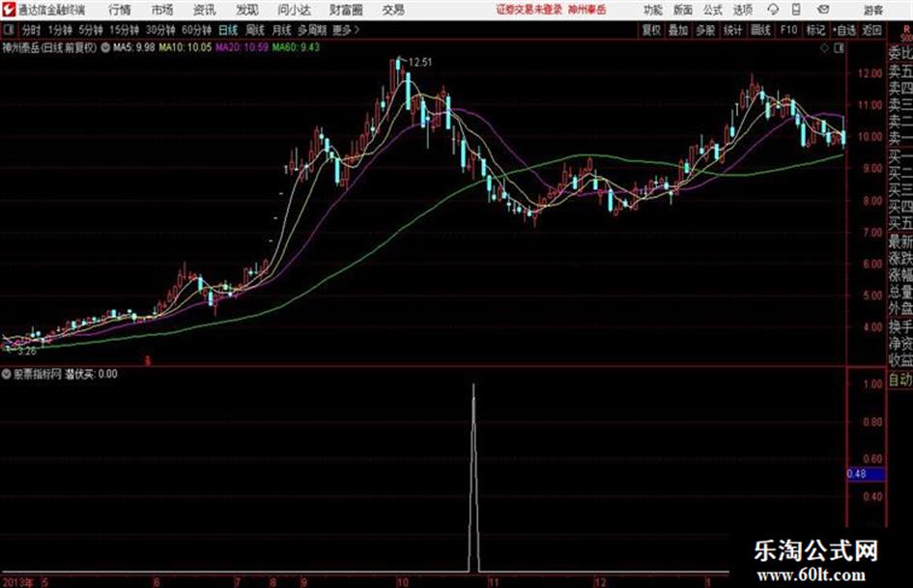Image resolution: width=913 pixels, height=588 pixels.
Task: Open the 行情 menu
Action: point(120,10)
